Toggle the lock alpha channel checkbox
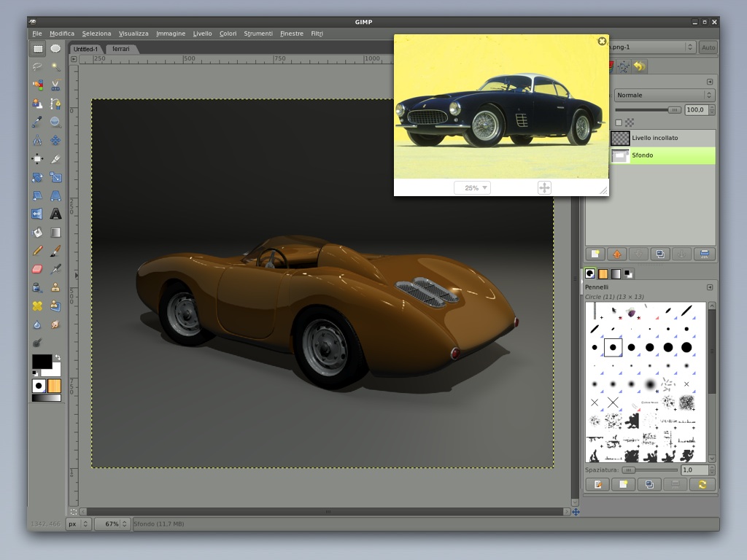Screen dimensions: 747x560 point(619,122)
